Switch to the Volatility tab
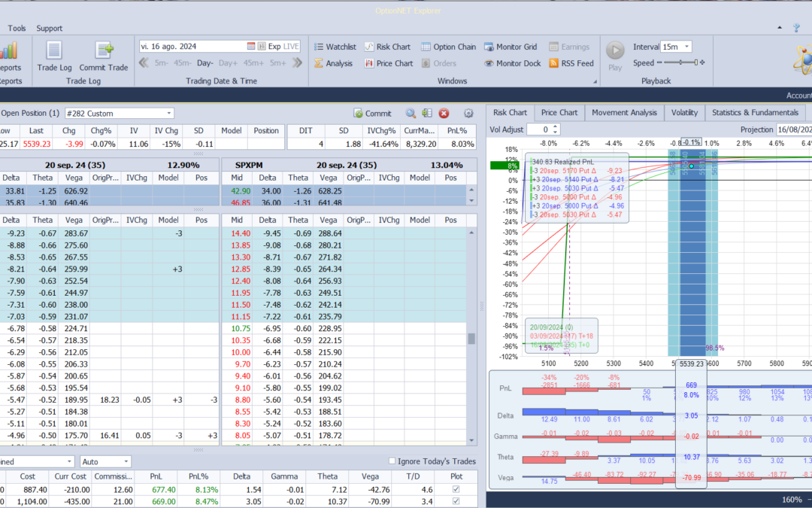The image size is (812, 508). 683,112
